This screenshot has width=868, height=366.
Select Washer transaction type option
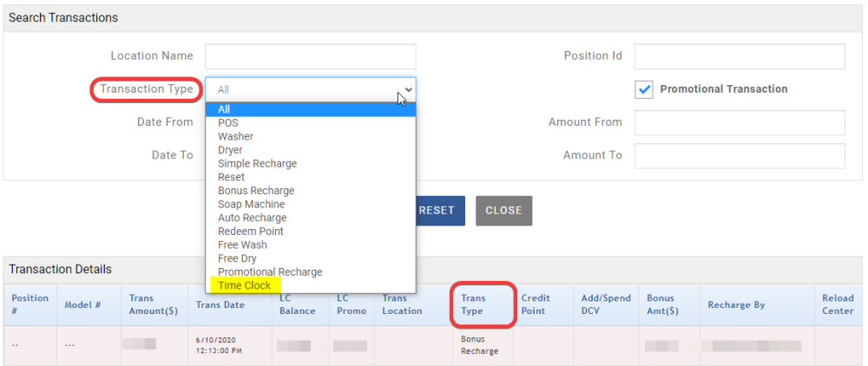235,136
